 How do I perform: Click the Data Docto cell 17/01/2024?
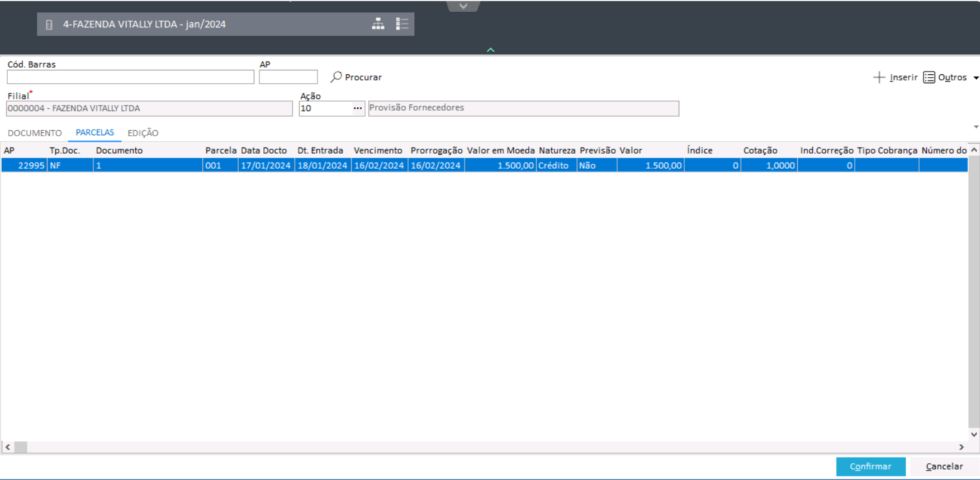pyautogui.click(x=266, y=165)
